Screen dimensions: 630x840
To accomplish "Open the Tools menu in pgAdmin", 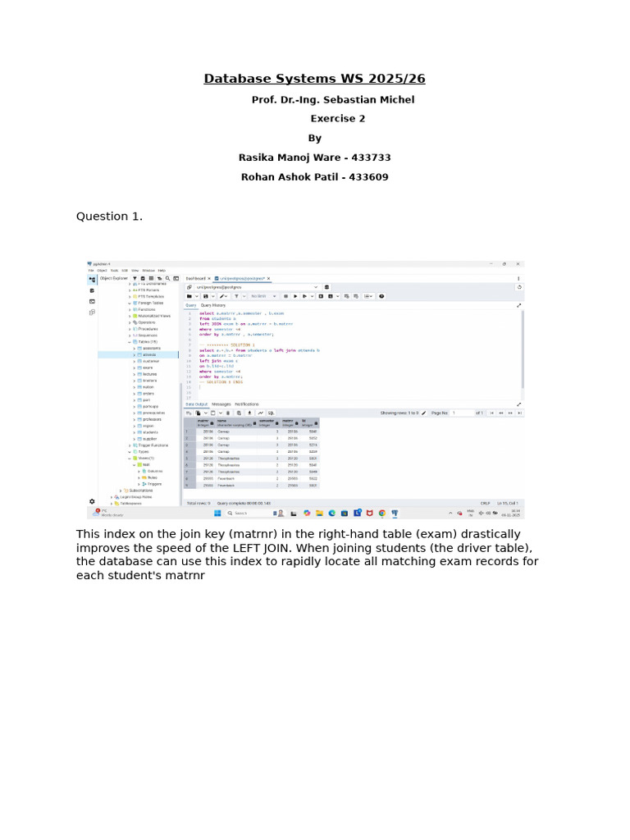I will (x=114, y=271).
